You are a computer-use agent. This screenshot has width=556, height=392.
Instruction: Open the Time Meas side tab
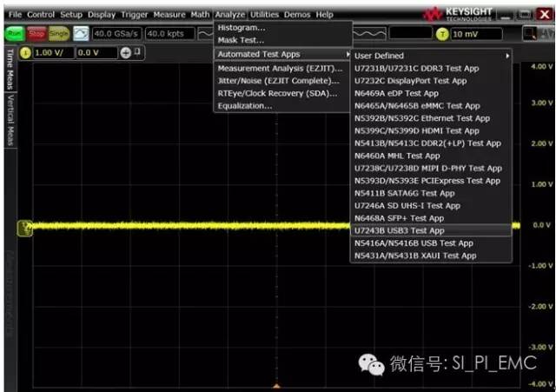click(x=10, y=70)
